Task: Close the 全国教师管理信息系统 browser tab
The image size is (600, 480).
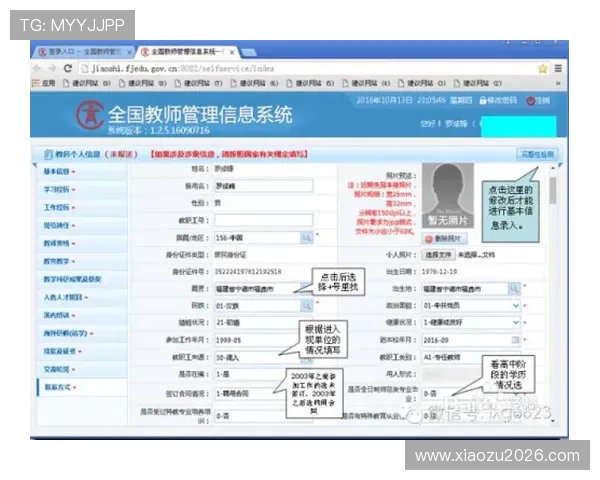Action: tap(232, 52)
